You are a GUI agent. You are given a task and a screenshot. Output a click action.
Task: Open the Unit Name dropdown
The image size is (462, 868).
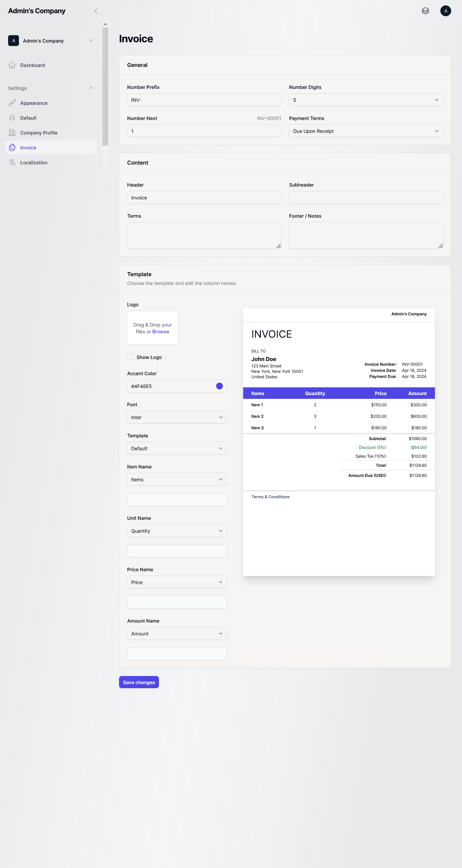click(x=177, y=531)
